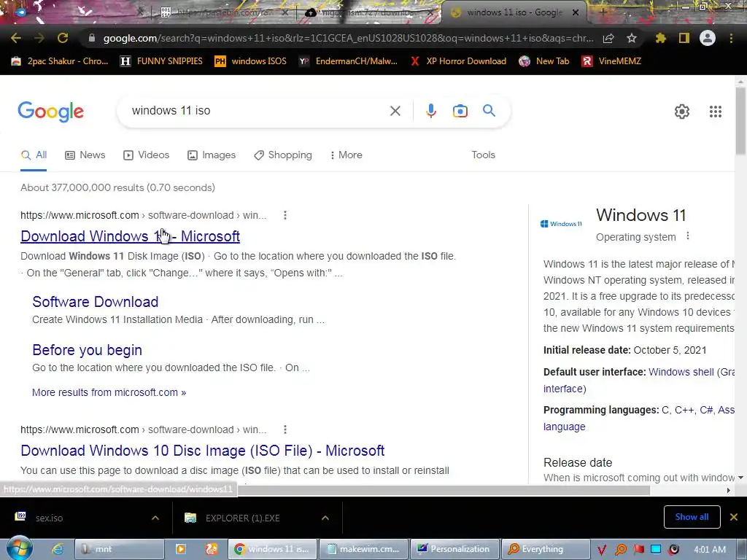
Task: Open New Tab bookmark
Action: (x=544, y=61)
